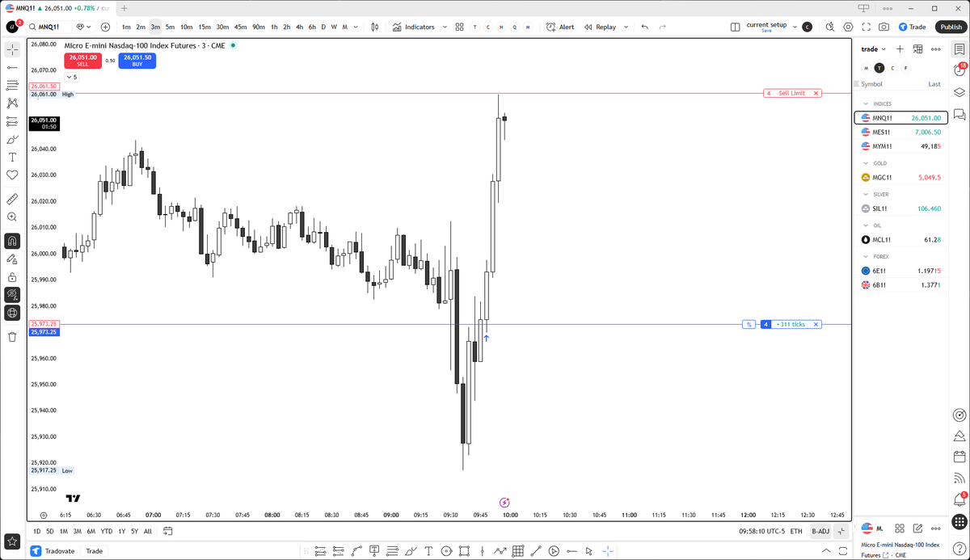Start bar Replay mode
This screenshot has height=560, width=970.
click(600, 27)
